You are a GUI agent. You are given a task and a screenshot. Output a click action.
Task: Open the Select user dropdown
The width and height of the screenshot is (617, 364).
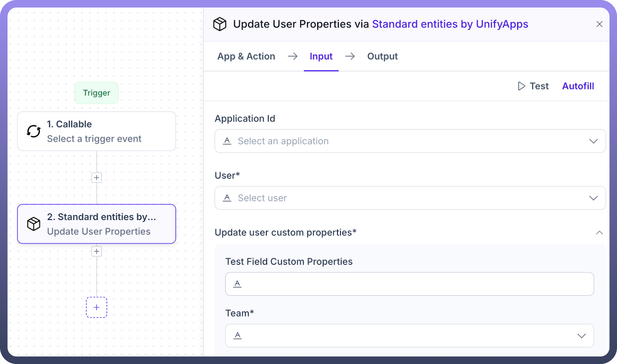click(593, 198)
